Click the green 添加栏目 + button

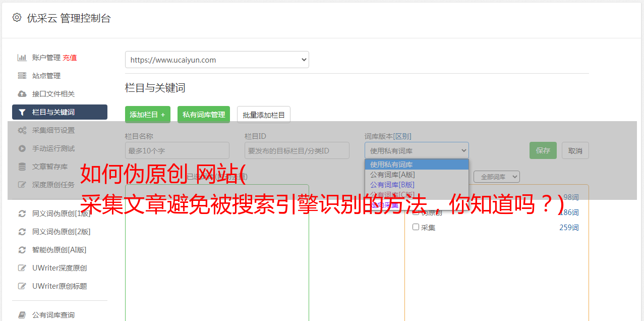pos(148,115)
